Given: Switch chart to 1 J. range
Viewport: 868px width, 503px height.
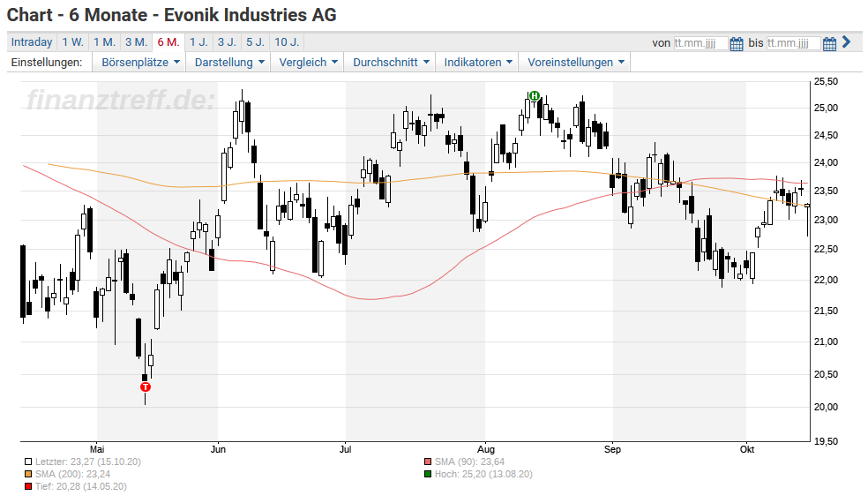Looking at the screenshot, I should (x=198, y=42).
